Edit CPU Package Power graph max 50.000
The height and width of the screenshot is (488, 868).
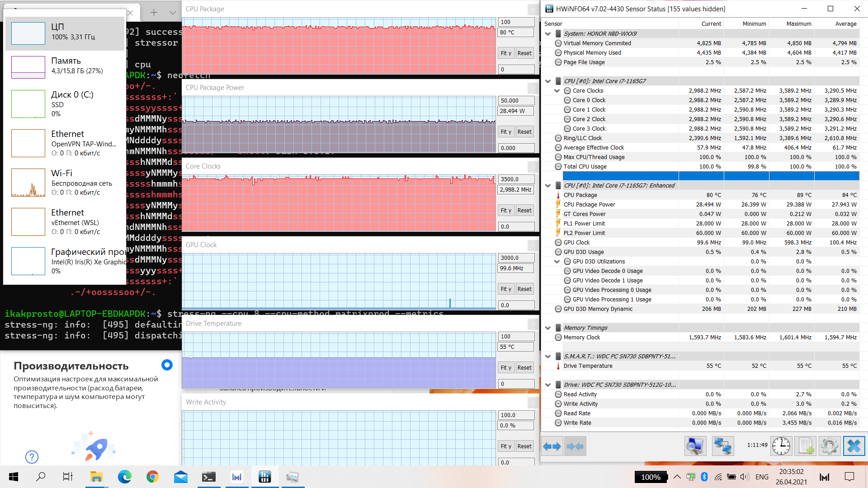516,100
